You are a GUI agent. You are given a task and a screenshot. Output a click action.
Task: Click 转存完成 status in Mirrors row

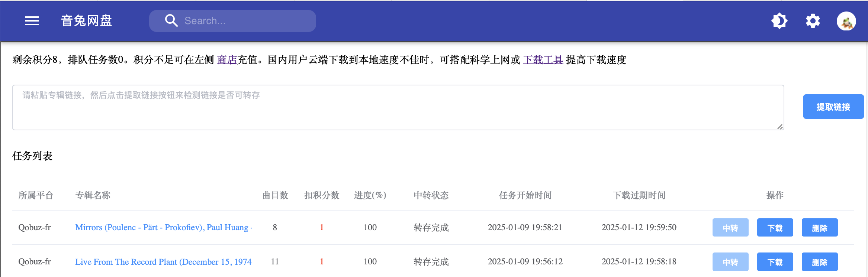tap(431, 227)
